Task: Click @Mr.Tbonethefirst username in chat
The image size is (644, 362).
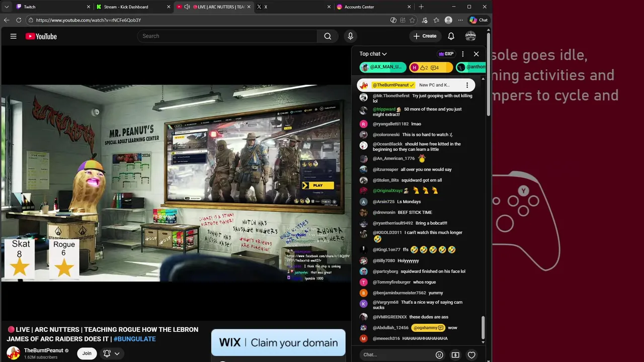Action: click(391, 96)
